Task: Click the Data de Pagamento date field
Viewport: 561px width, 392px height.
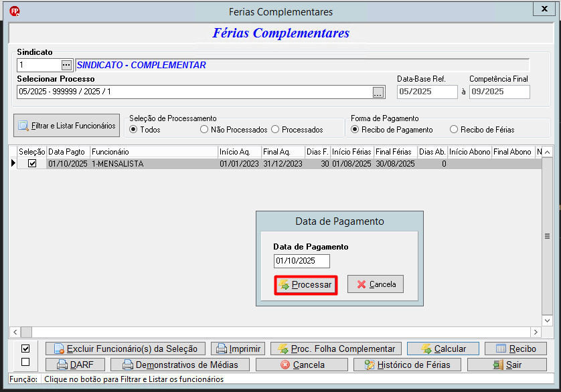Action: click(x=302, y=261)
